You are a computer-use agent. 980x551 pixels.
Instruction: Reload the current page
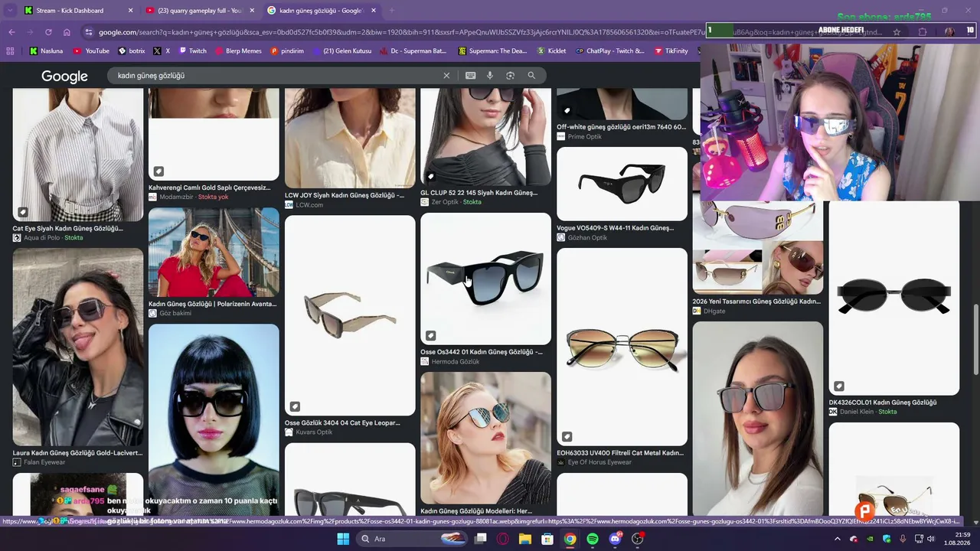(x=48, y=32)
